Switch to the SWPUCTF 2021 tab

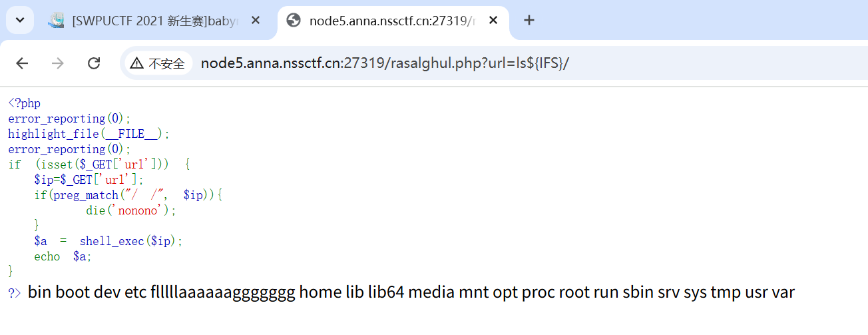[154, 21]
